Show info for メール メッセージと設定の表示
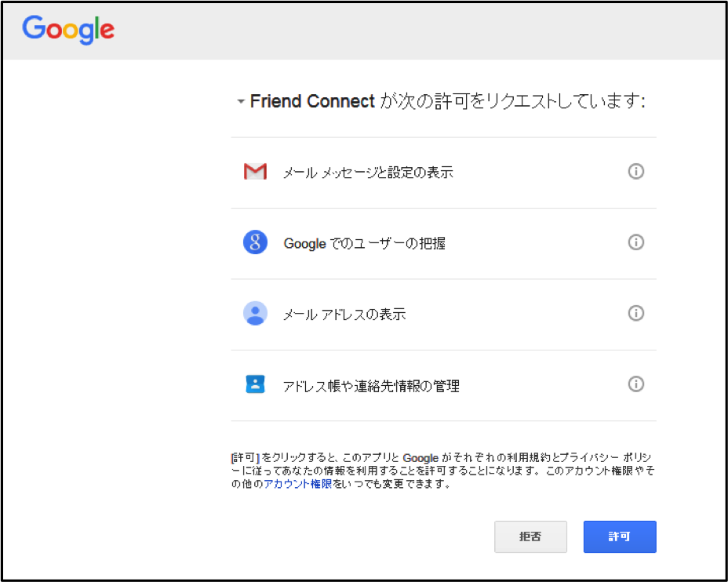This screenshot has width=728, height=582. click(x=635, y=171)
